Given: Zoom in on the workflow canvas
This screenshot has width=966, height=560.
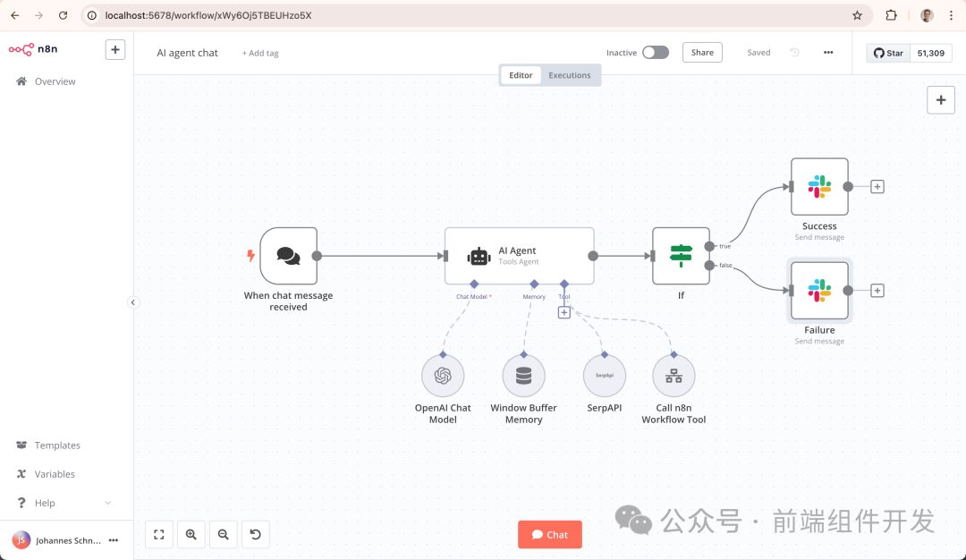Looking at the screenshot, I should (191, 534).
